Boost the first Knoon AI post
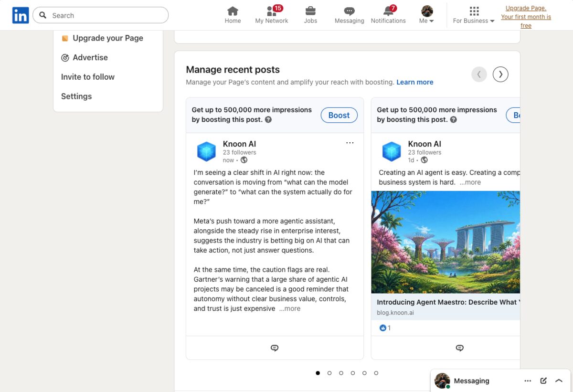The image size is (573, 392). click(x=339, y=115)
